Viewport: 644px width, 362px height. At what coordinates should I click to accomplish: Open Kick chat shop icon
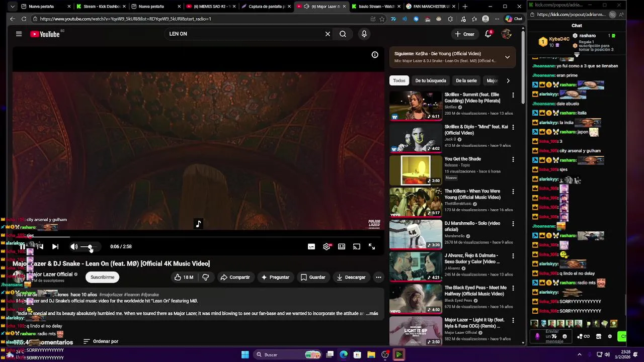[x=599, y=336]
